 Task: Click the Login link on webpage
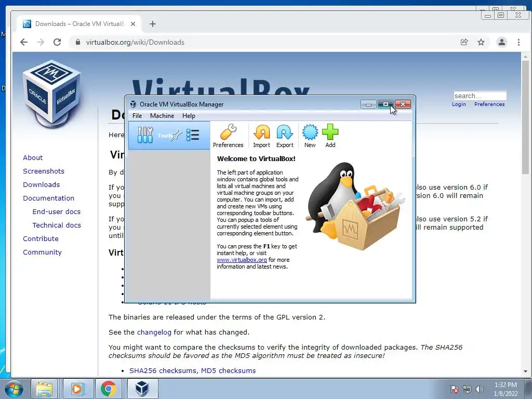tap(459, 104)
